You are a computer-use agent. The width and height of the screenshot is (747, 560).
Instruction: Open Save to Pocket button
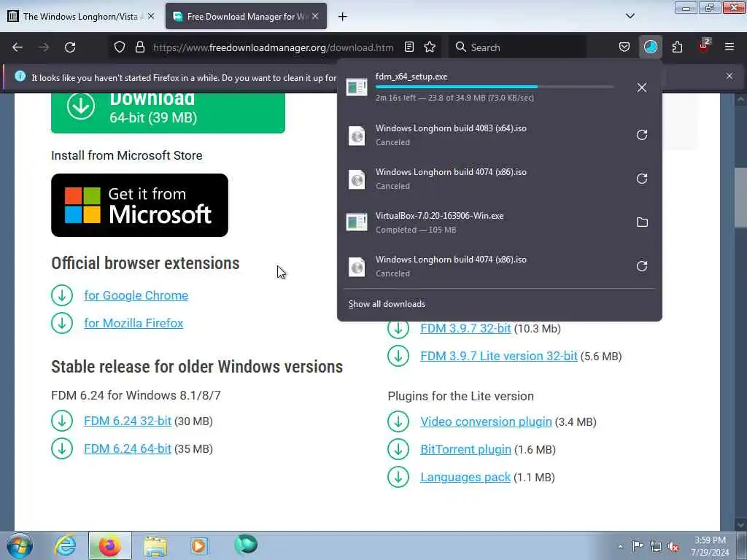point(624,47)
